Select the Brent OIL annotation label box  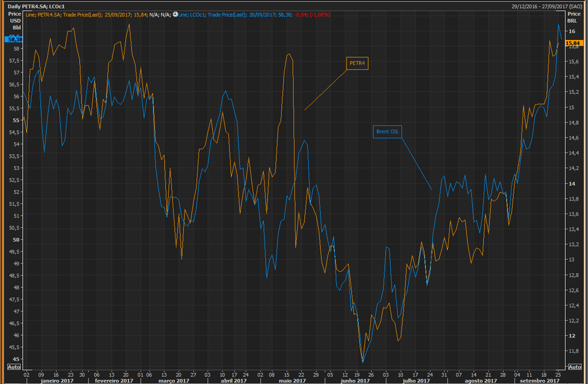[x=387, y=132]
